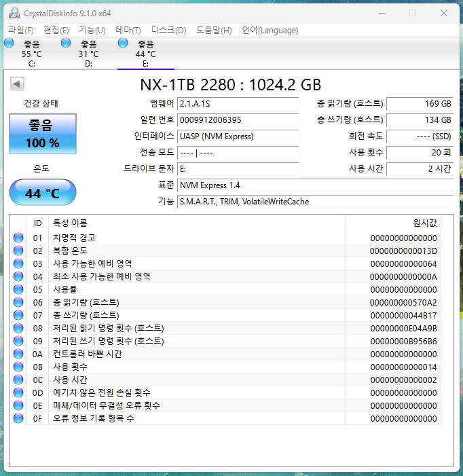The image size is (463, 476).
Task: Click status orb of attribute 06 row
Action: pos(18,302)
